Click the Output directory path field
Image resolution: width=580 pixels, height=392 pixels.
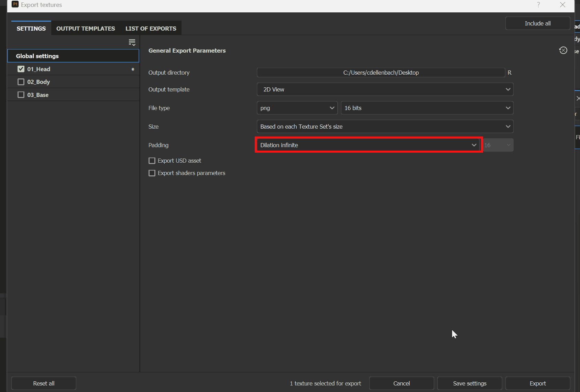point(381,73)
